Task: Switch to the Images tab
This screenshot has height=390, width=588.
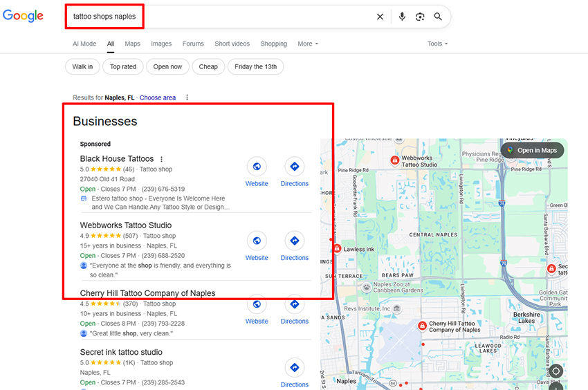Action: [x=161, y=44]
